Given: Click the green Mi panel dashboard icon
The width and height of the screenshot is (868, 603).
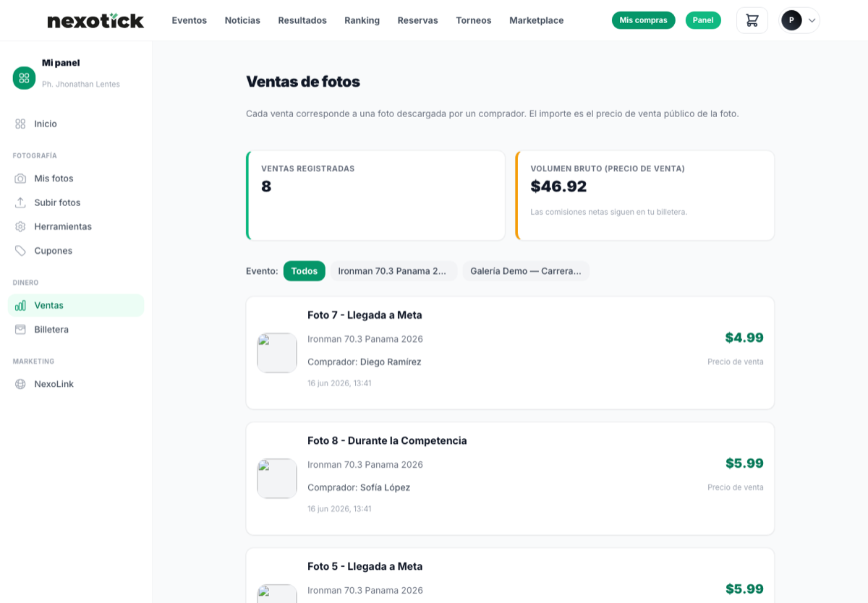Looking at the screenshot, I should click(x=24, y=78).
